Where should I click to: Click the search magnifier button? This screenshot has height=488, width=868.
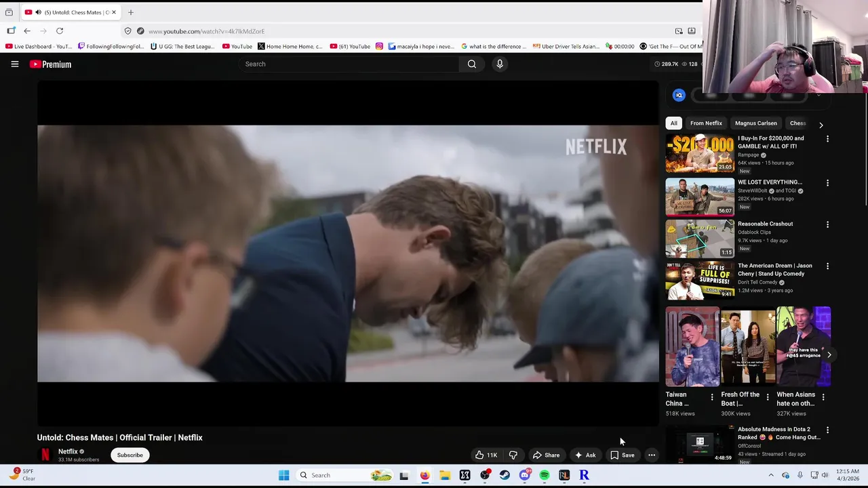pyautogui.click(x=472, y=64)
